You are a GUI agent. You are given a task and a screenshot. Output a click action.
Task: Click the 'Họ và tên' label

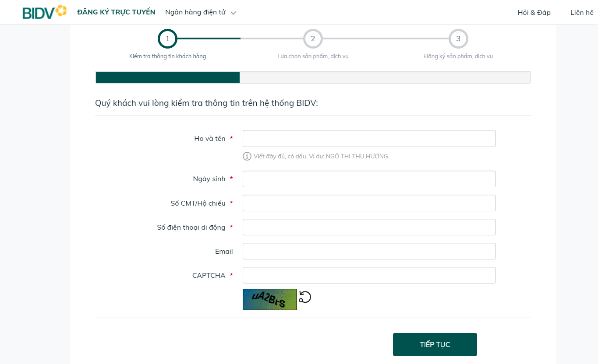pyautogui.click(x=210, y=139)
